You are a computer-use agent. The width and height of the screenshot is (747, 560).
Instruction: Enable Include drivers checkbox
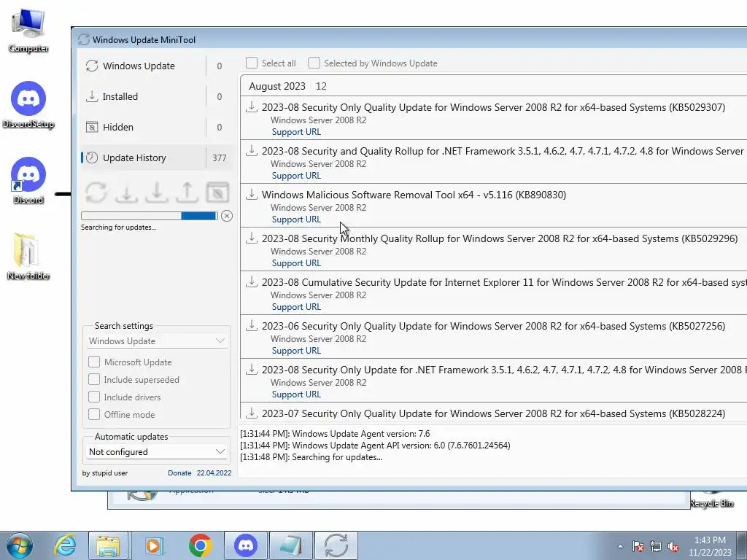(94, 397)
